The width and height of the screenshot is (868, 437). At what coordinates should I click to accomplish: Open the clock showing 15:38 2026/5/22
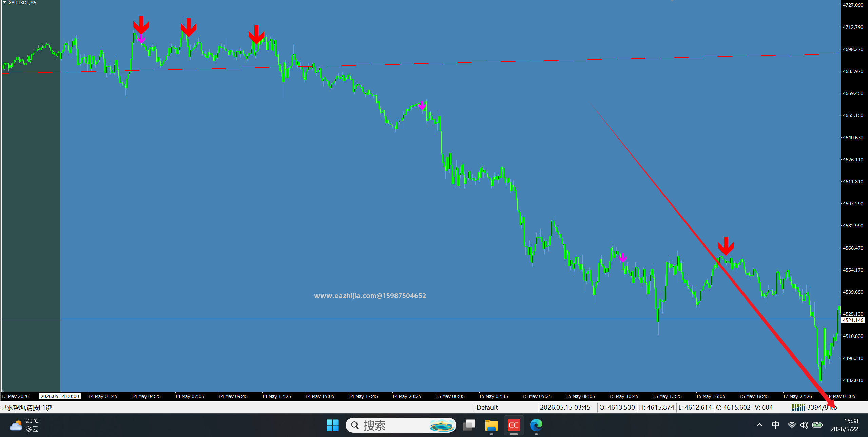tap(844, 425)
